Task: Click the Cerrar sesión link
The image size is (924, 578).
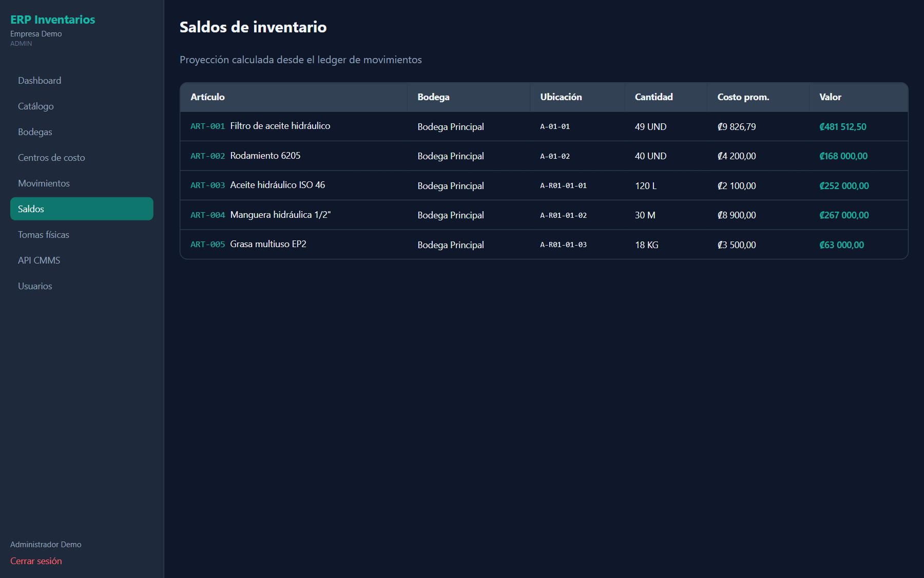Action: point(36,561)
